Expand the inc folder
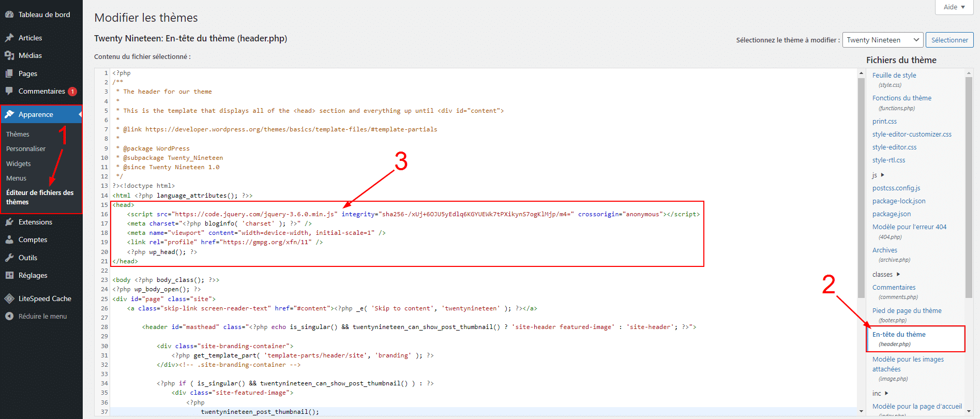Viewport: 980px width, 419px height. 880,393
